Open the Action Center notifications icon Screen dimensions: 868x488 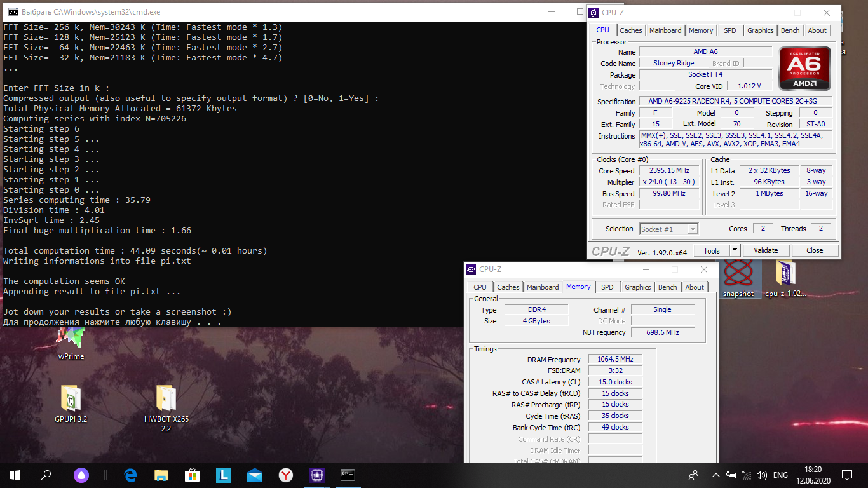tap(846, 475)
